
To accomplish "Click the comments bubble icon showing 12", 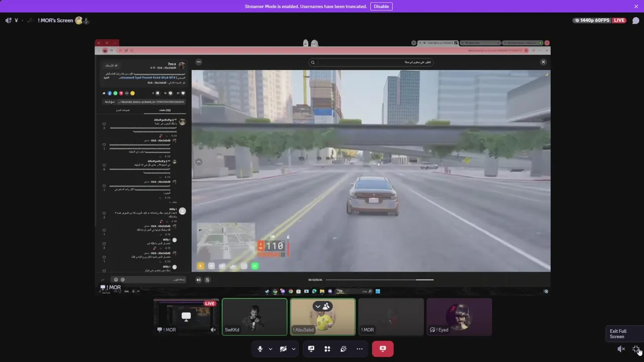I will coord(170,93).
